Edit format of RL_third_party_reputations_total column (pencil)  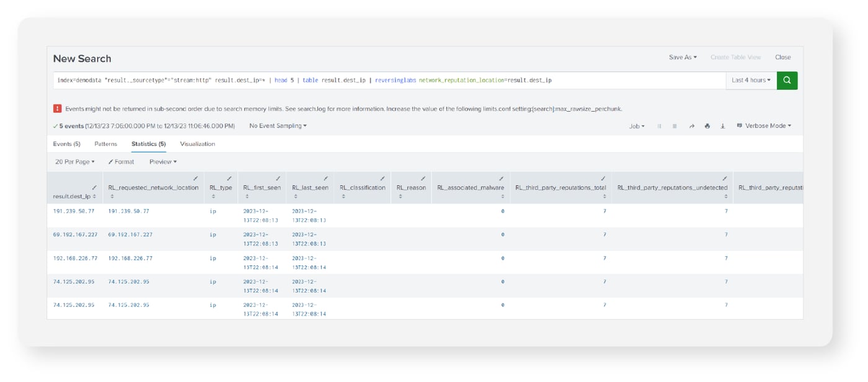(x=603, y=179)
